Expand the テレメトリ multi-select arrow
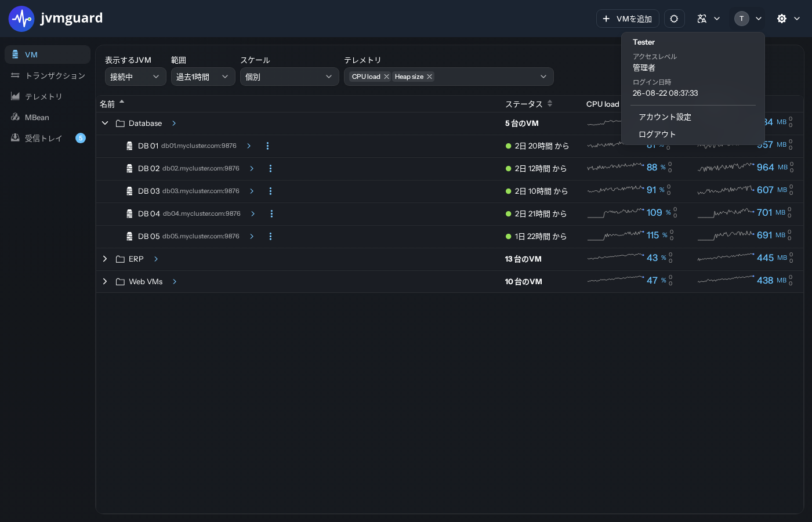812x522 pixels. pos(543,77)
